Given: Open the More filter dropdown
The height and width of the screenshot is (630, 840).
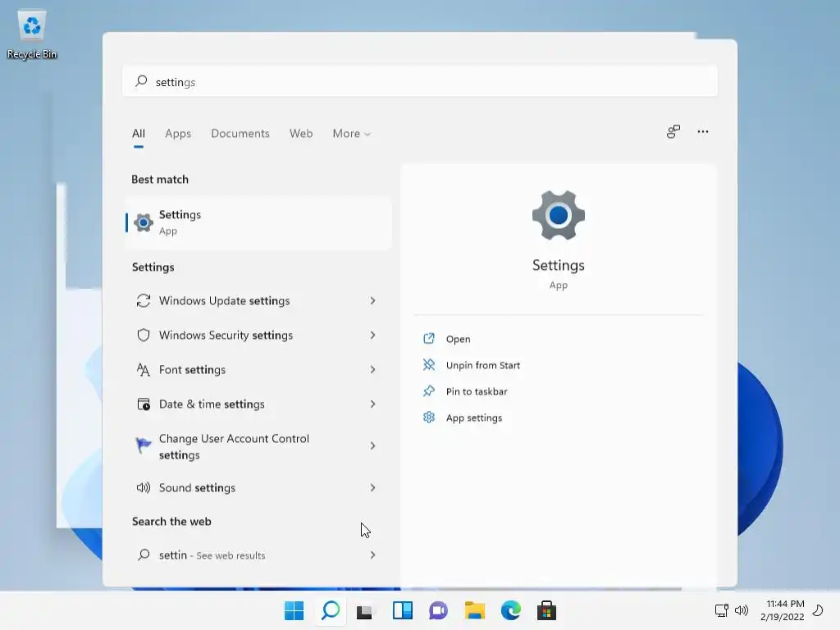Looking at the screenshot, I should (351, 134).
